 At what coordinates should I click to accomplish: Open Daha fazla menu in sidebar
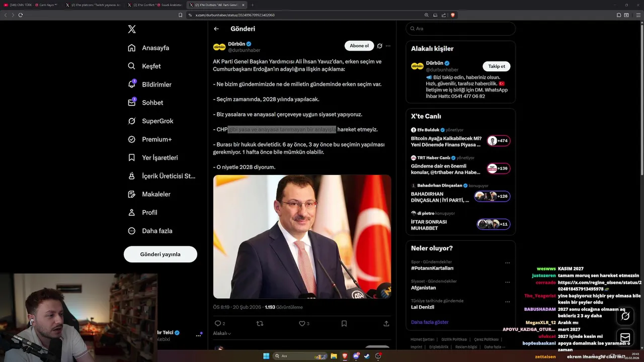[150, 231]
